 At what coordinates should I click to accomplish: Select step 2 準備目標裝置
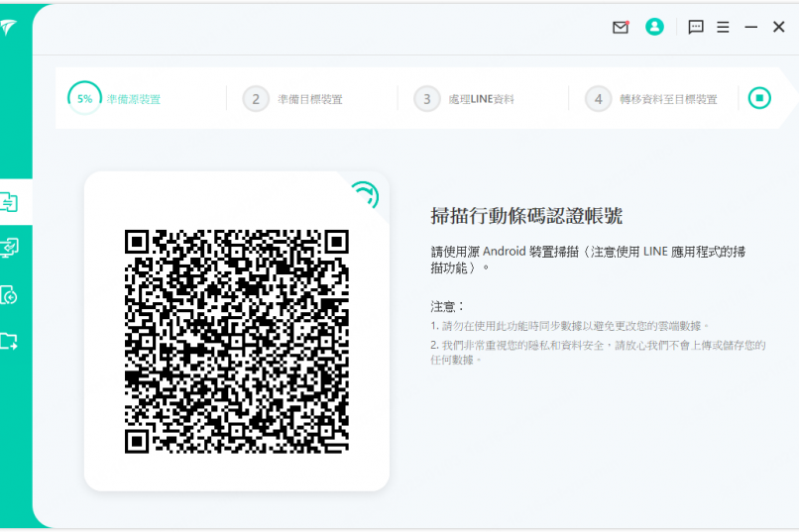(309, 99)
